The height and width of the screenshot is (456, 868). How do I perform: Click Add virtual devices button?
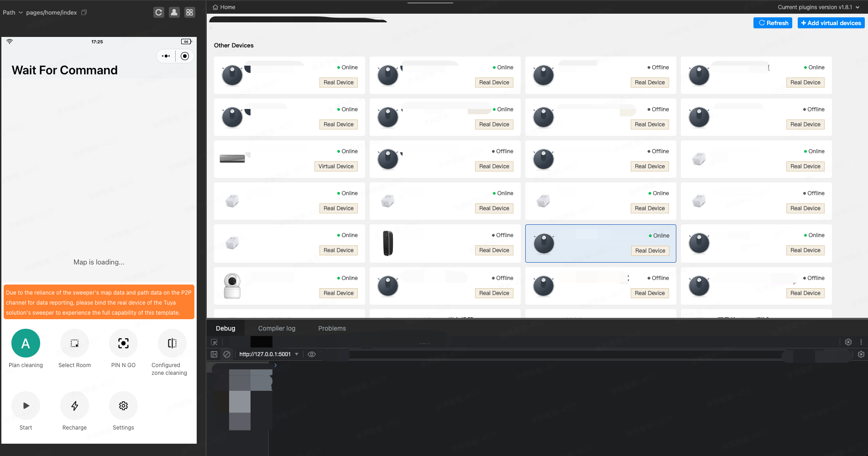[831, 23]
